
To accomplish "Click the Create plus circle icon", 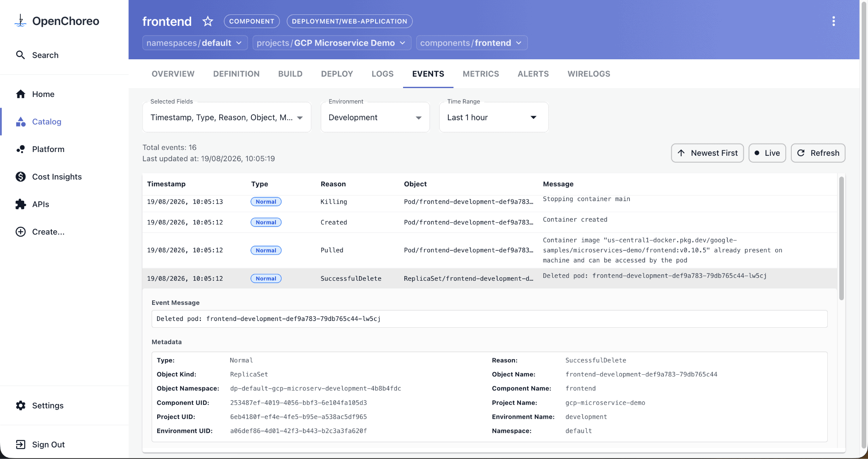I will click(20, 232).
